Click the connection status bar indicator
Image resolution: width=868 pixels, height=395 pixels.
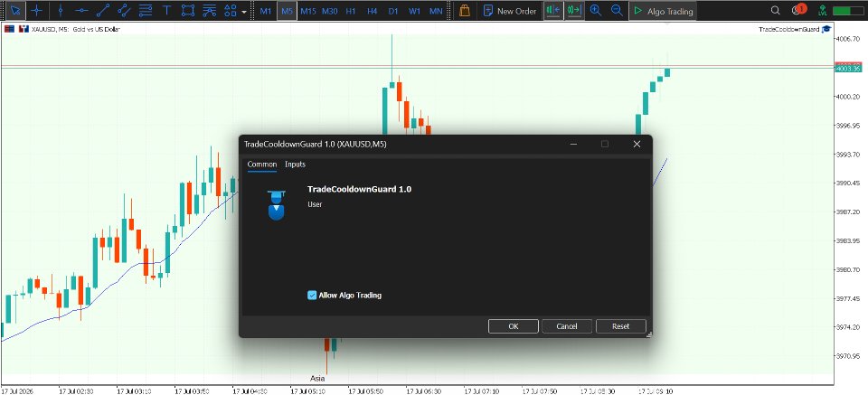point(851,11)
